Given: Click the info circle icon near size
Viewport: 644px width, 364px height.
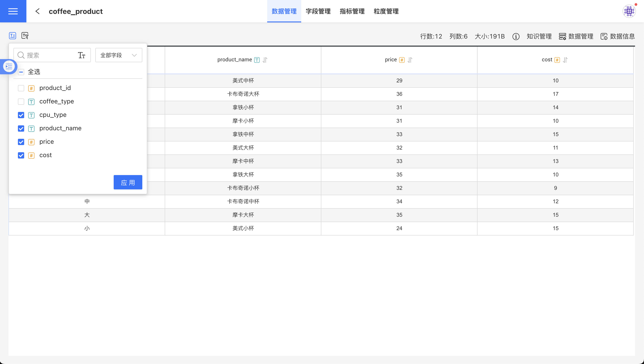Looking at the screenshot, I should [x=516, y=36].
